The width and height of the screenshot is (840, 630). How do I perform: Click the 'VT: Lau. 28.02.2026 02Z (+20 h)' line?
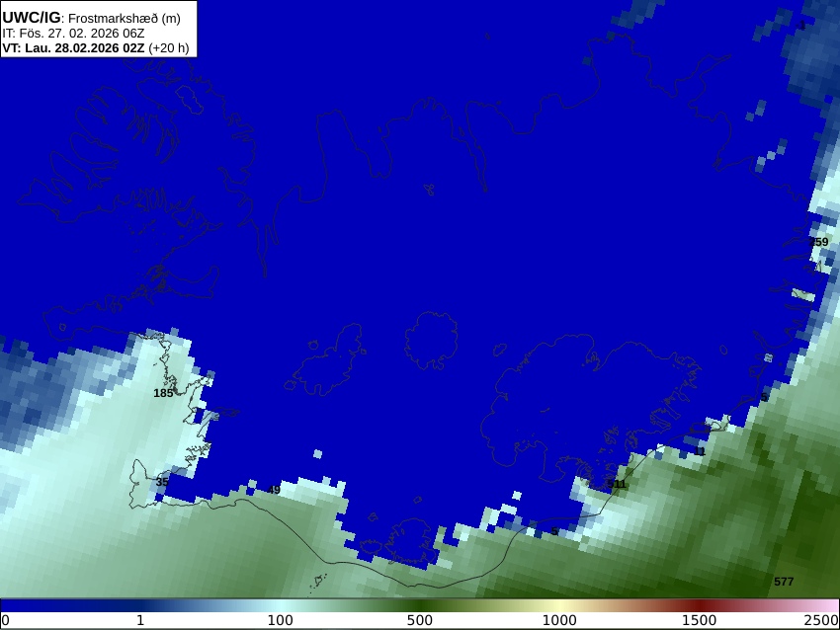96,47
